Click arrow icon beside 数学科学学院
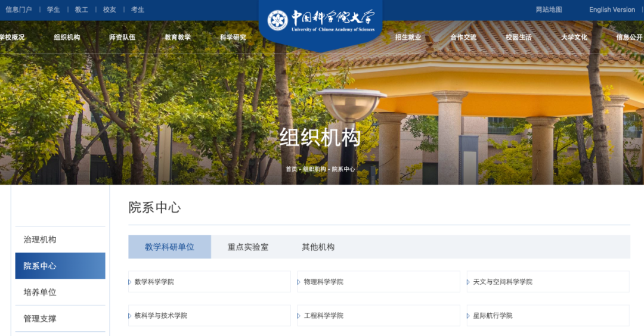This screenshot has width=644, height=336. coord(130,282)
